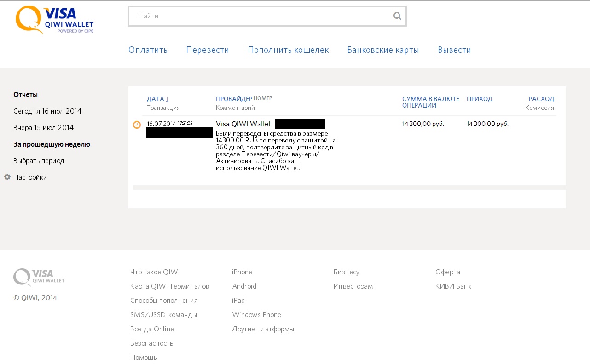Click the Visa QIWI Wallet provider text

click(x=243, y=124)
